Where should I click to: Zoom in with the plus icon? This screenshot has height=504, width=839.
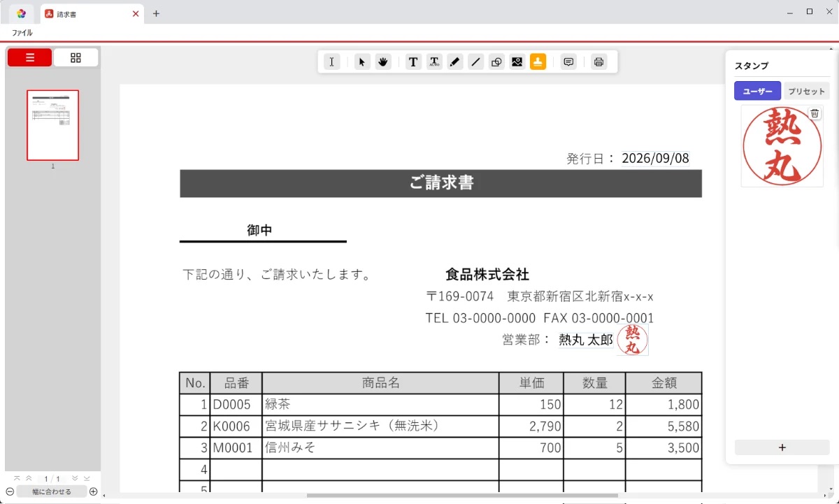point(94,491)
